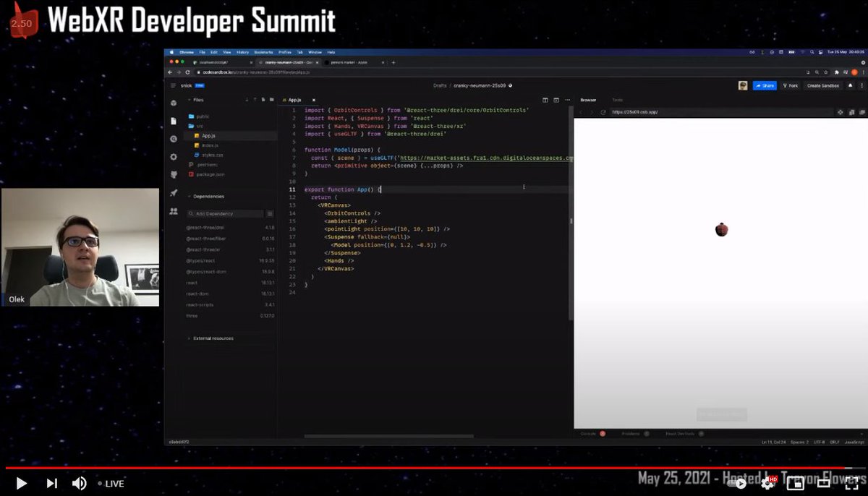
Task: Open GitHub sidebar icon
Action: pyautogui.click(x=174, y=175)
